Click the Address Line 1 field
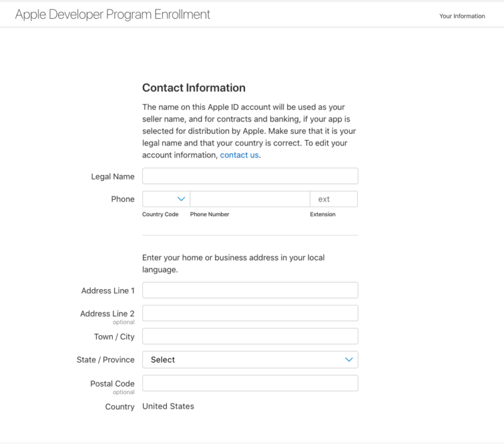The image size is (504, 444). coord(250,290)
